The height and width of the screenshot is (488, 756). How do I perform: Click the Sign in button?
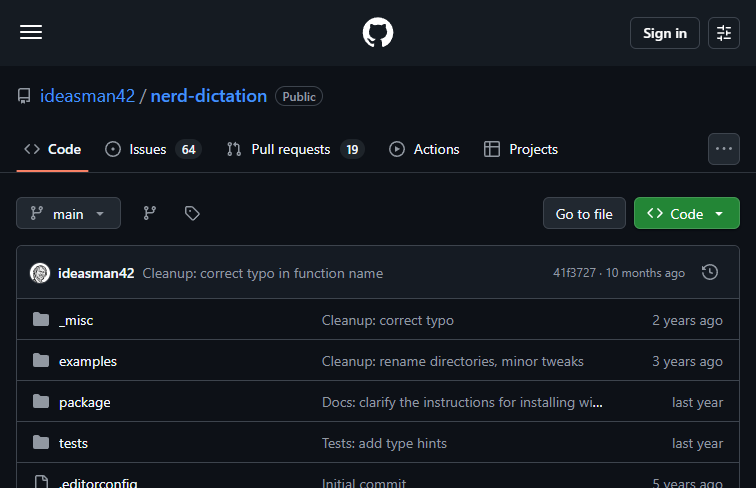(x=664, y=33)
